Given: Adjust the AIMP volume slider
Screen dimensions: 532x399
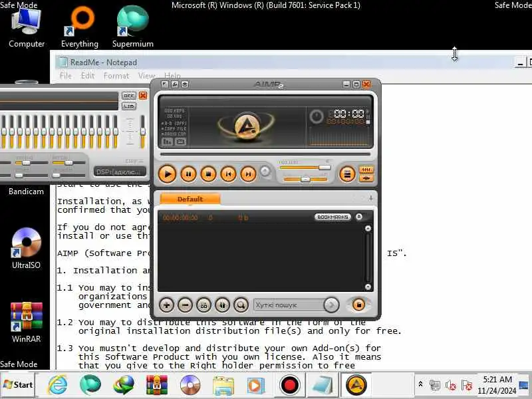Looking at the screenshot, I should pyautogui.click(x=305, y=168).
